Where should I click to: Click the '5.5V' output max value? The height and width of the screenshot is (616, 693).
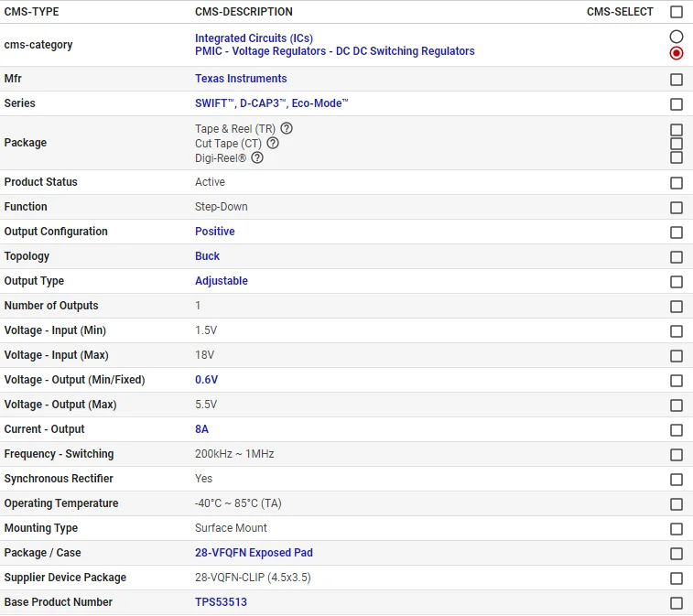206,405
